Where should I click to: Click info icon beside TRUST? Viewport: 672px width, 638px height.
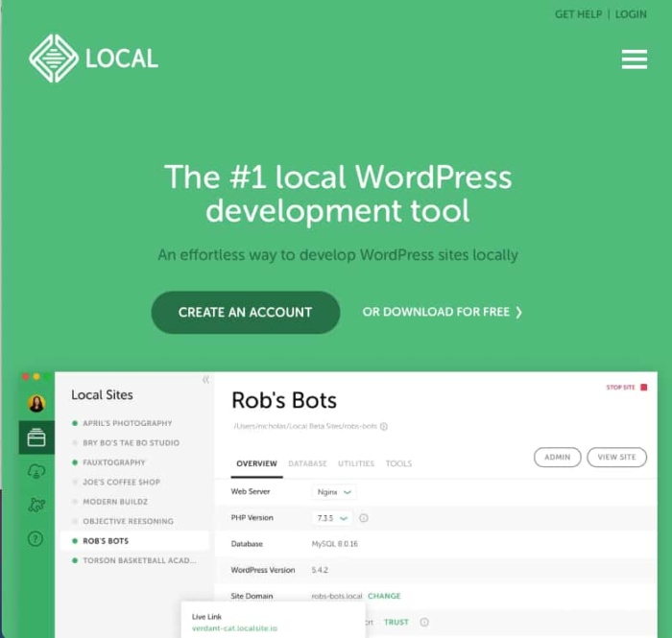tap(424, 622)
